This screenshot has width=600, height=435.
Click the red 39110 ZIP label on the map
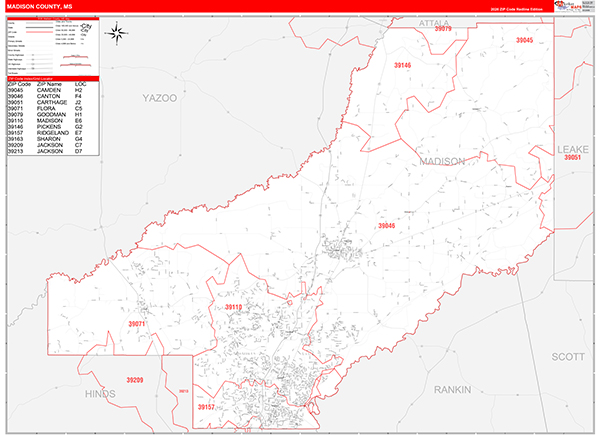(x=233, y=307)
